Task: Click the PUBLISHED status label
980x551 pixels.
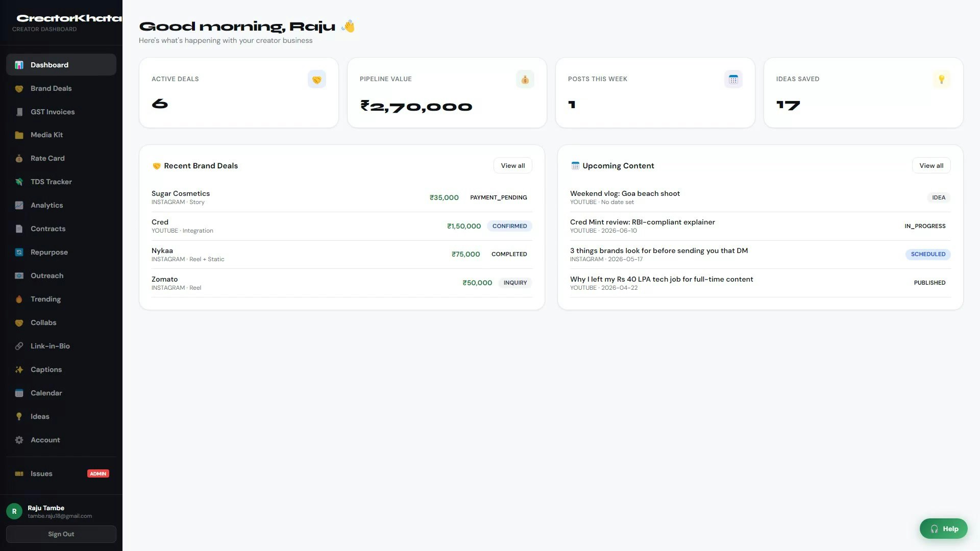Action: click(929, 283)
